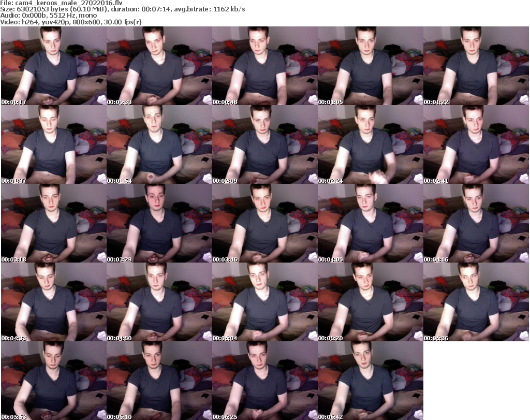The image size is (530, 420).
Task: Click the frame timestamped 00:04:00
Action: coord(370,223)
